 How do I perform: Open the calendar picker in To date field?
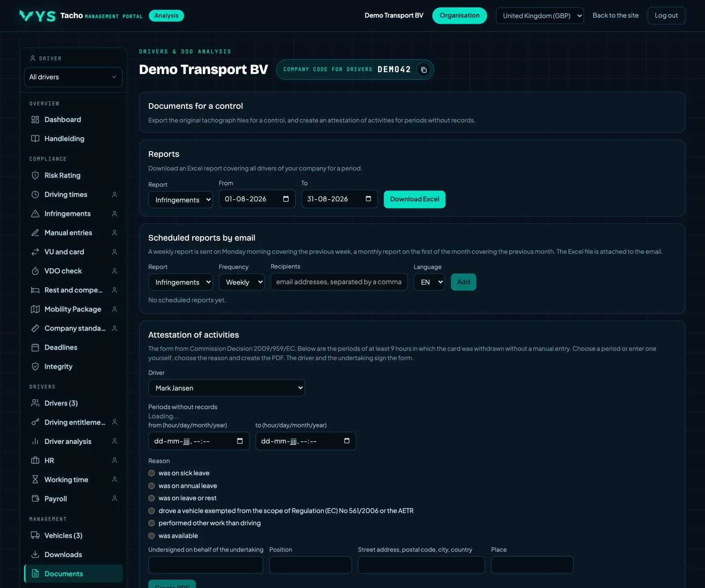tap(368, 199)
